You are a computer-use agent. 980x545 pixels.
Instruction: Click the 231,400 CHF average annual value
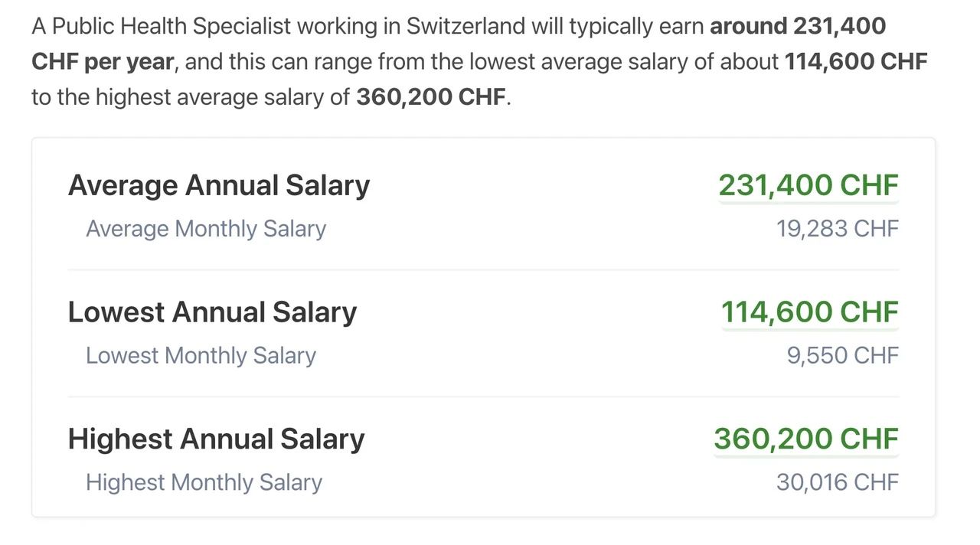808,185
